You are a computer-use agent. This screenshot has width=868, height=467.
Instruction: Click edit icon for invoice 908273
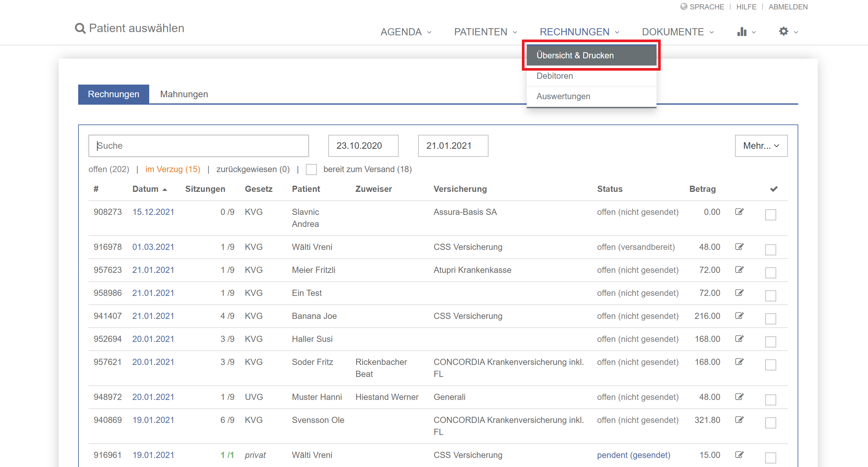739,212
